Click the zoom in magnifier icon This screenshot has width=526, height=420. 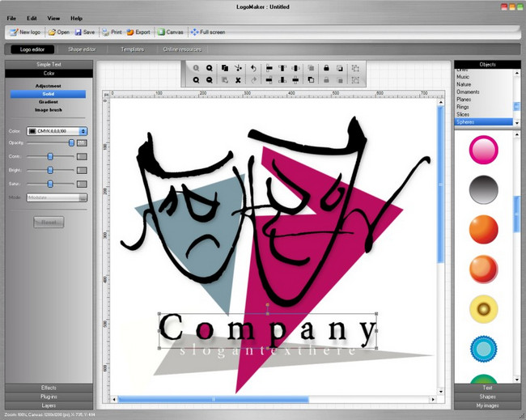click(210, 68)
